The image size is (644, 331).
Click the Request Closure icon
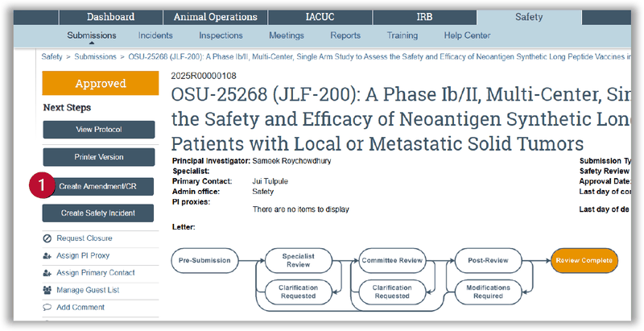tap(47, 238)
